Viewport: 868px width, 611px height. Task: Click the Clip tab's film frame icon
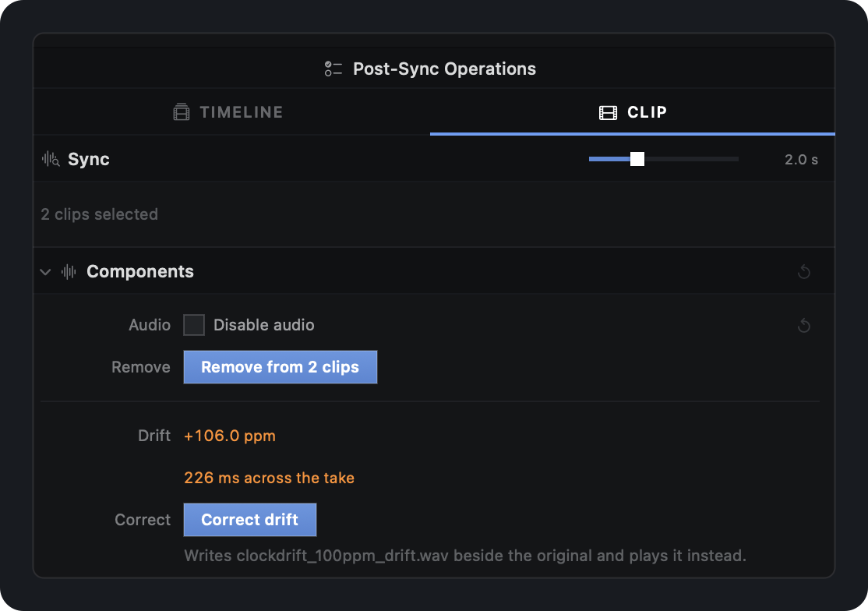pos(608,113)
